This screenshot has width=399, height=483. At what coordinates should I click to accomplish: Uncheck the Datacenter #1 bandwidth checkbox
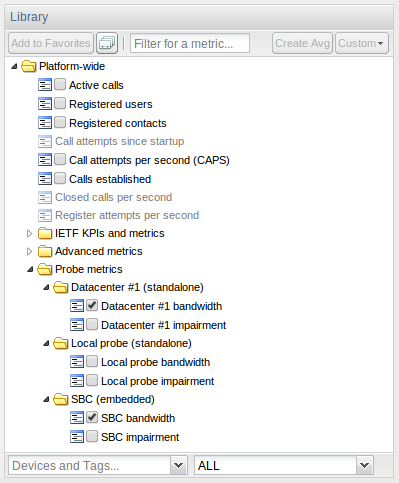tap(92, 305)
